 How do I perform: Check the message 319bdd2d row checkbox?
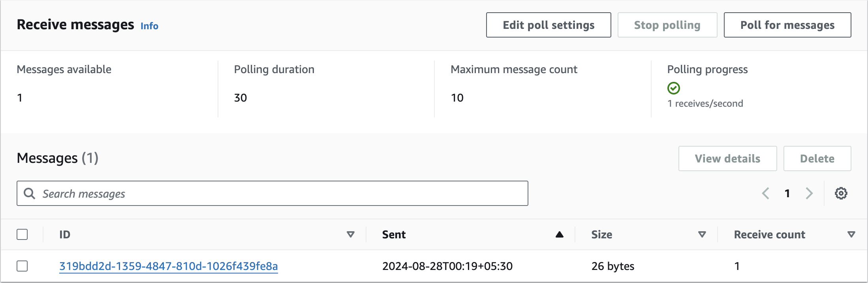pyautogui.click(x=22, y=266)
